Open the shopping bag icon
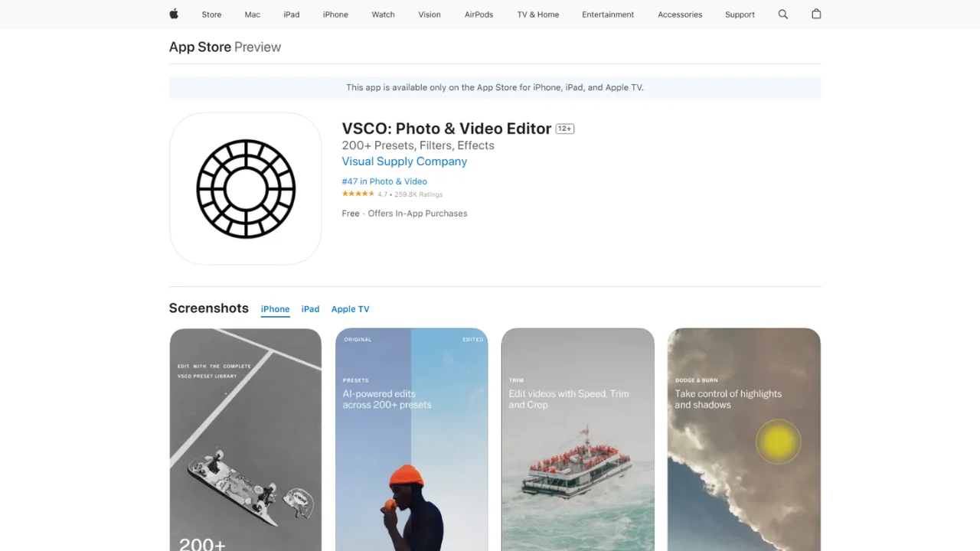This screenshot has height=551, width=980. [x=816, y=14]
